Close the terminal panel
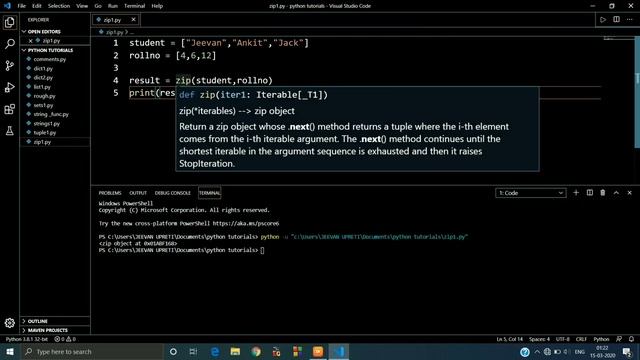The image size is (640, 360). [x=629, y=193]
